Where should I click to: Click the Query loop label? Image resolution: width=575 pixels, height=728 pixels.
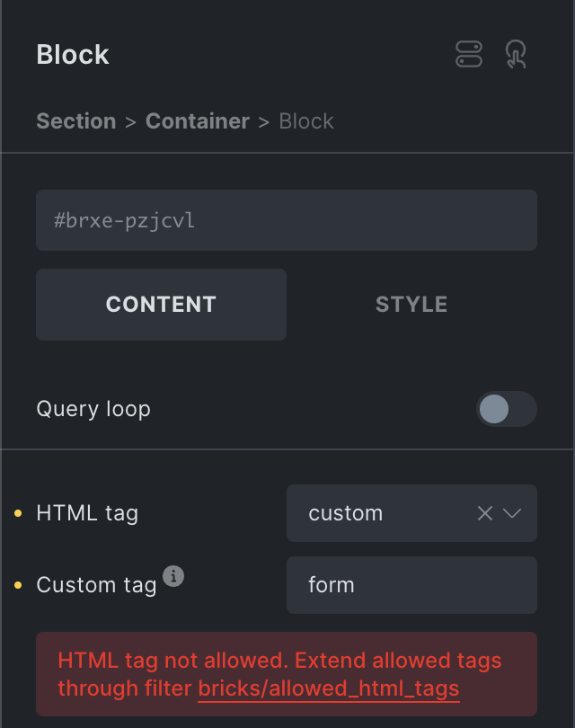[93, 409]
